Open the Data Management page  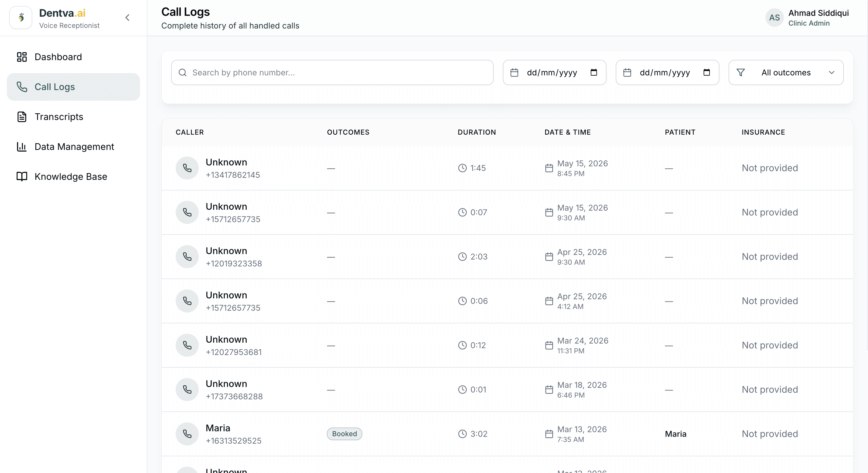[73, 147]
